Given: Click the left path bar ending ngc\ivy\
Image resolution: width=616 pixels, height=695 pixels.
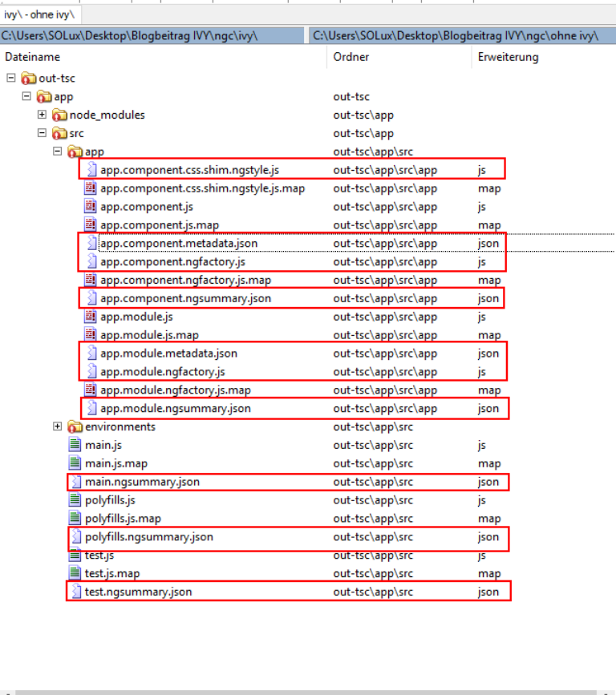Looking at the screenshot, I should click(152, 36).
